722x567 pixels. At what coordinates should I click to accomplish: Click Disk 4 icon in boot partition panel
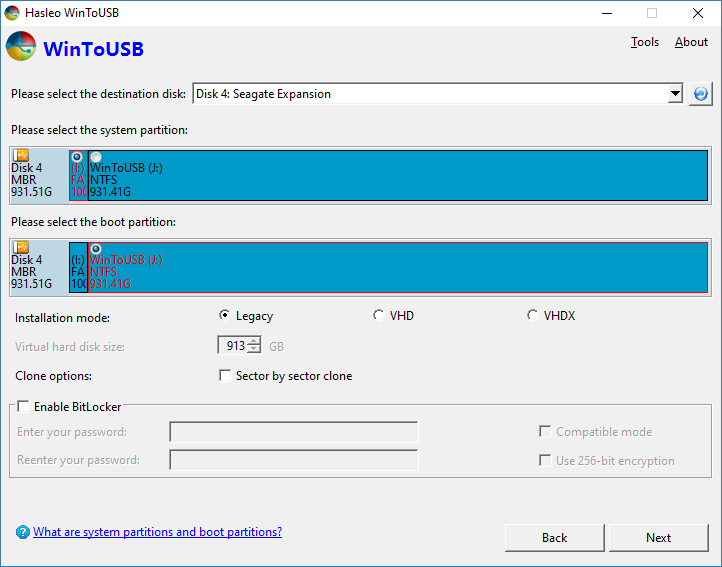(21, 247)
